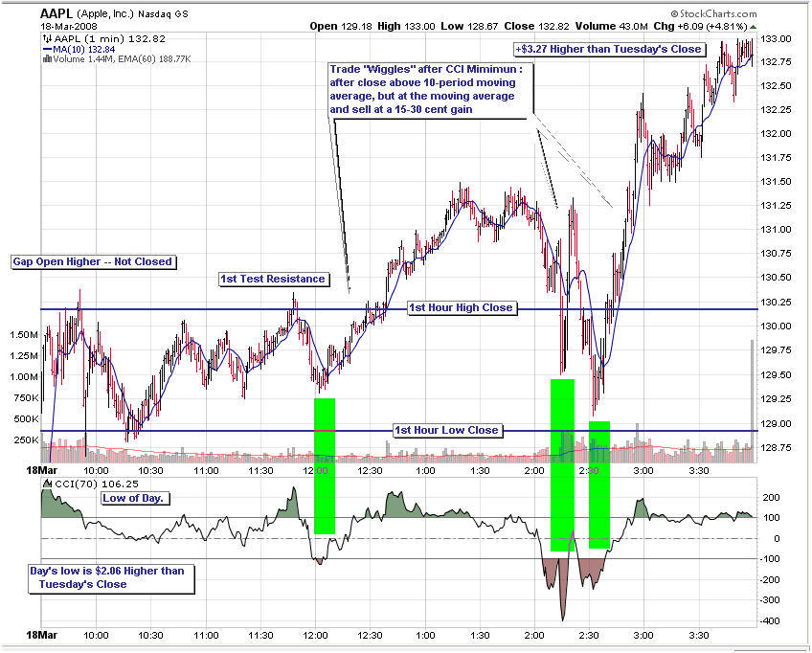Click the AAPL (1 min) 132.82 legend
This screenshot has width=812, height=653.
coord(110,38)
